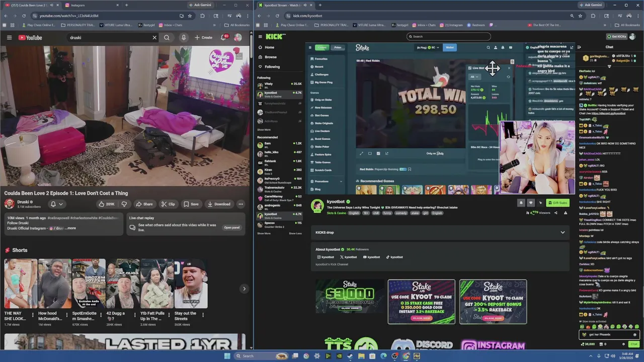The image size is (644, 362).
Task: Follow kyootbot with the heart button
Action: (x=530, y=203)
